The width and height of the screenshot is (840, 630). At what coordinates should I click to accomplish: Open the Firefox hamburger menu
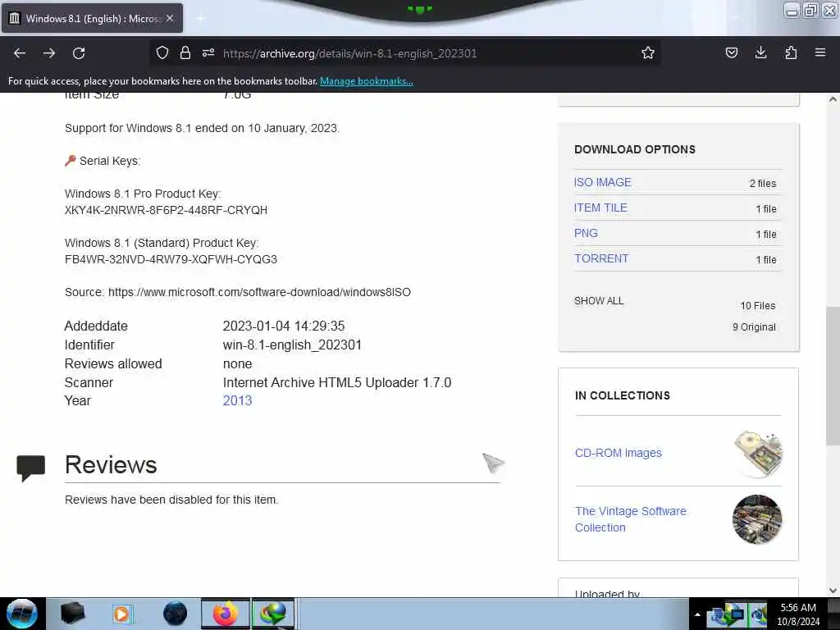[x=820, y=52]
